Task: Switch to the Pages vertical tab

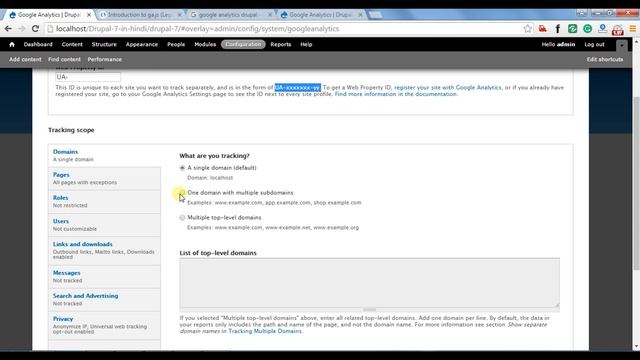Action: coord(104,178)
